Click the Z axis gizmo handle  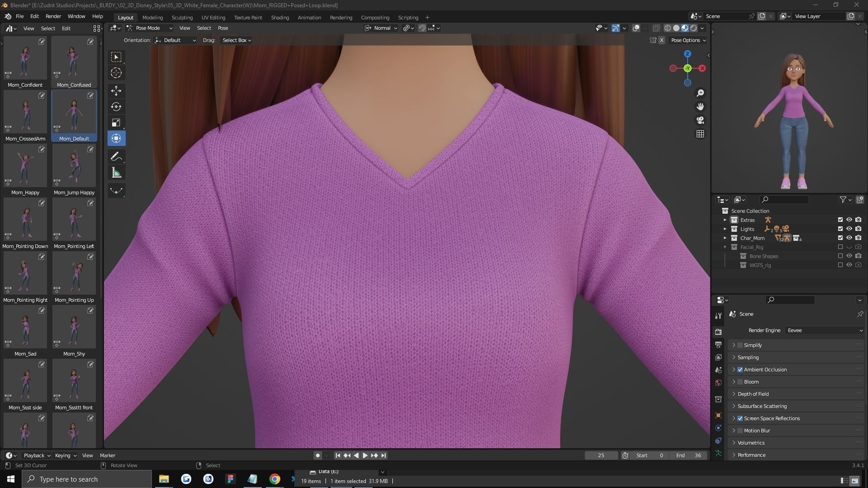point(688,54)
